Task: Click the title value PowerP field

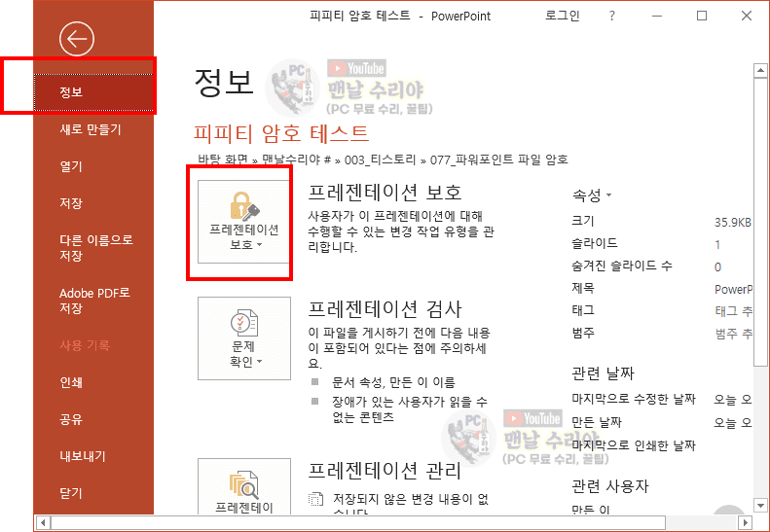Action: 733,289
